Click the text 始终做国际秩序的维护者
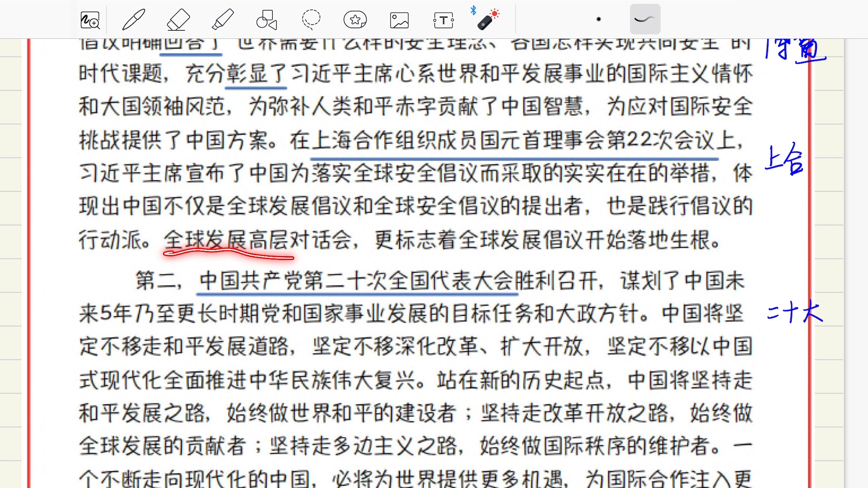868x488 pixels. coord(594,446)
